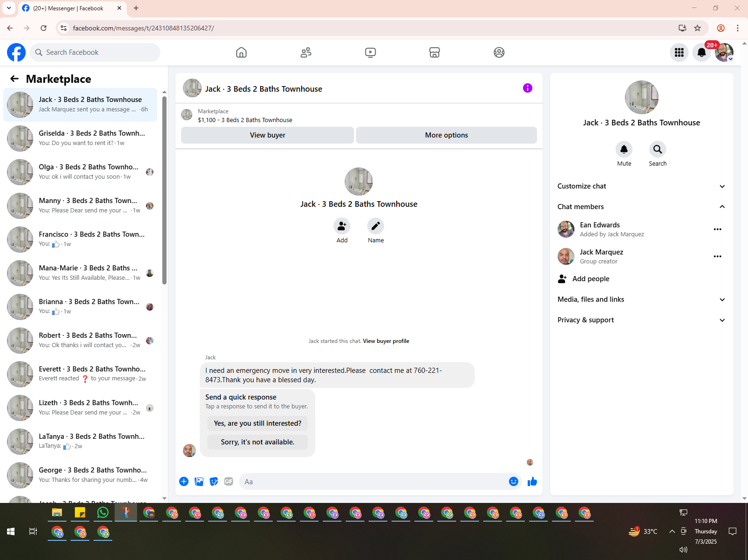748x560 pixels.
Task: Bookmark this page with star icon
Action: [x=697, y=28]
